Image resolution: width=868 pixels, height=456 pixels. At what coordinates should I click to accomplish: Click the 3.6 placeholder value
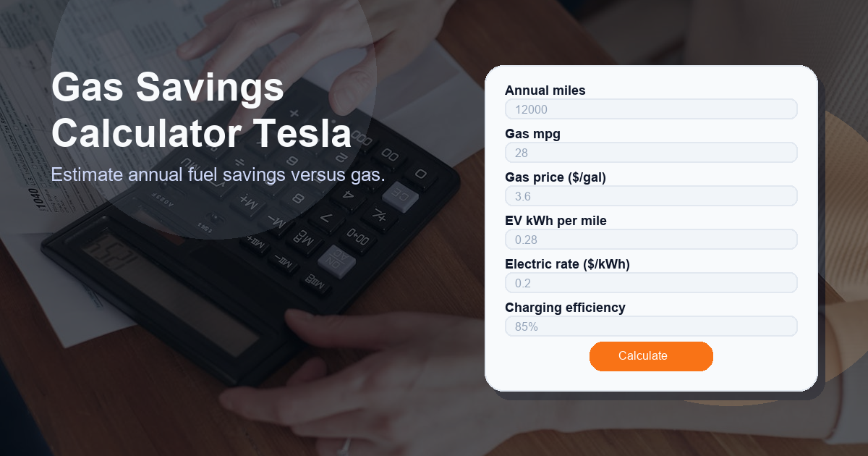pyautogui.click(x=523, y=195)
